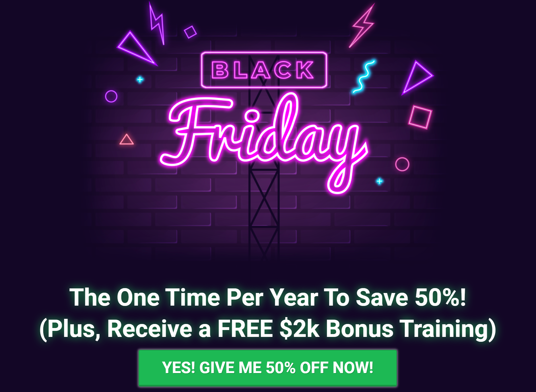
Task: Click the blue plus sign on the right
Action: click(379, 181)
